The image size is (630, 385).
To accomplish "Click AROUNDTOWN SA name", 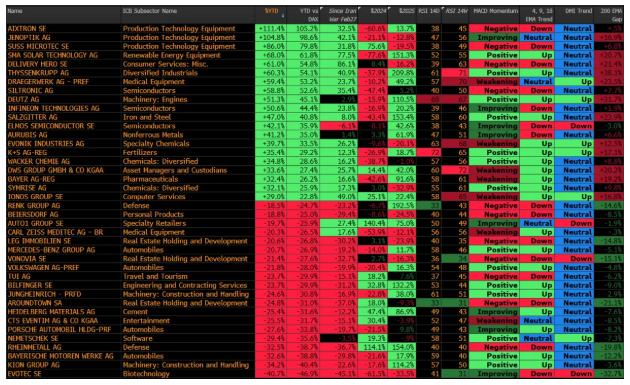I will click(x=35, y=303).
